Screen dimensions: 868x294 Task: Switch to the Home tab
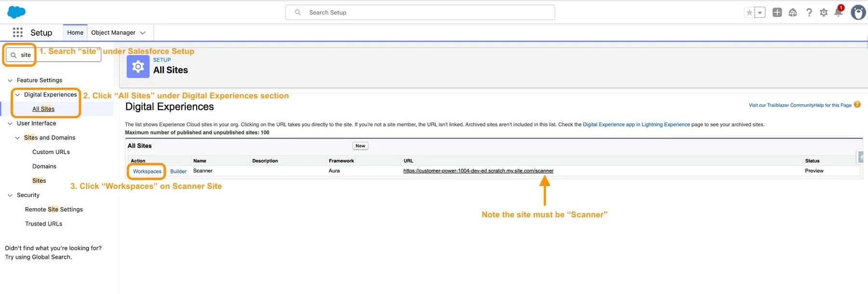point(75,32)
